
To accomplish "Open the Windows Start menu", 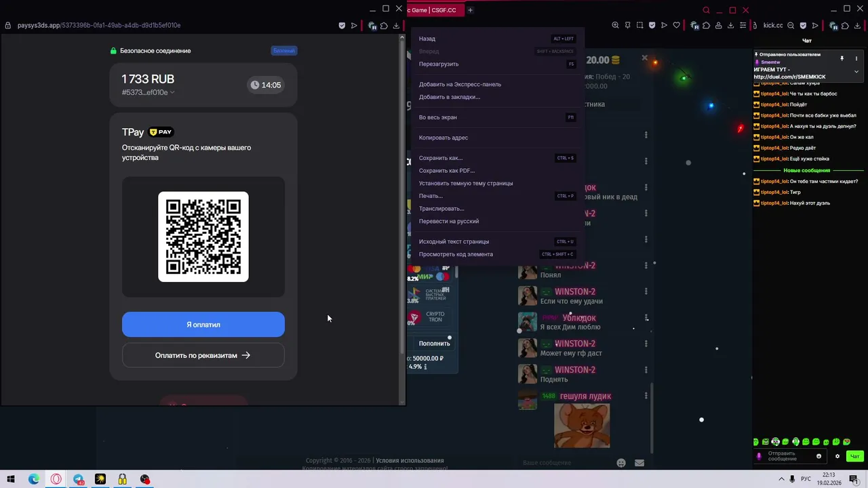I will (x=11, y=479).
